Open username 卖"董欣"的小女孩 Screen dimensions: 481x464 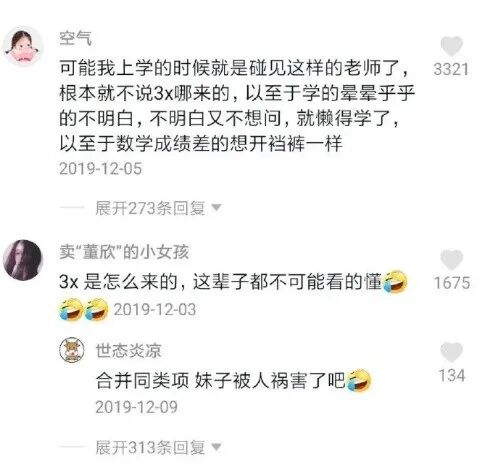point(124,252)
